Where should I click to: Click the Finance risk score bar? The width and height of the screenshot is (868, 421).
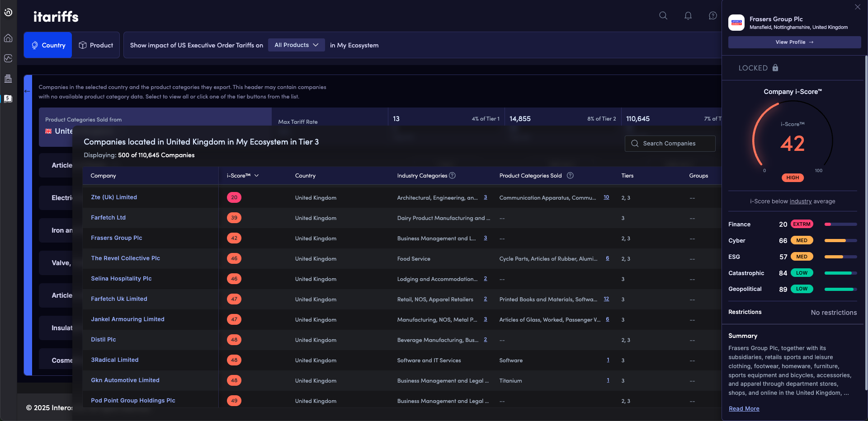[x=840, y=224]
